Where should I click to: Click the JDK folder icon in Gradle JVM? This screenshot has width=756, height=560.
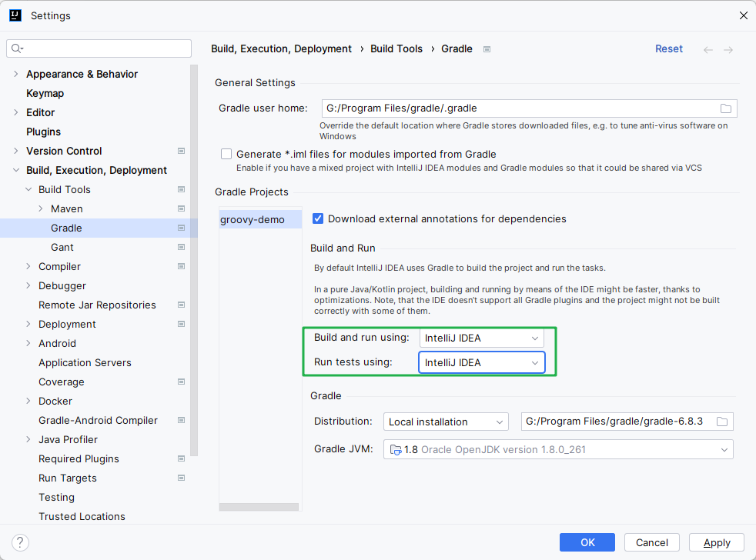tap(396, 450)
